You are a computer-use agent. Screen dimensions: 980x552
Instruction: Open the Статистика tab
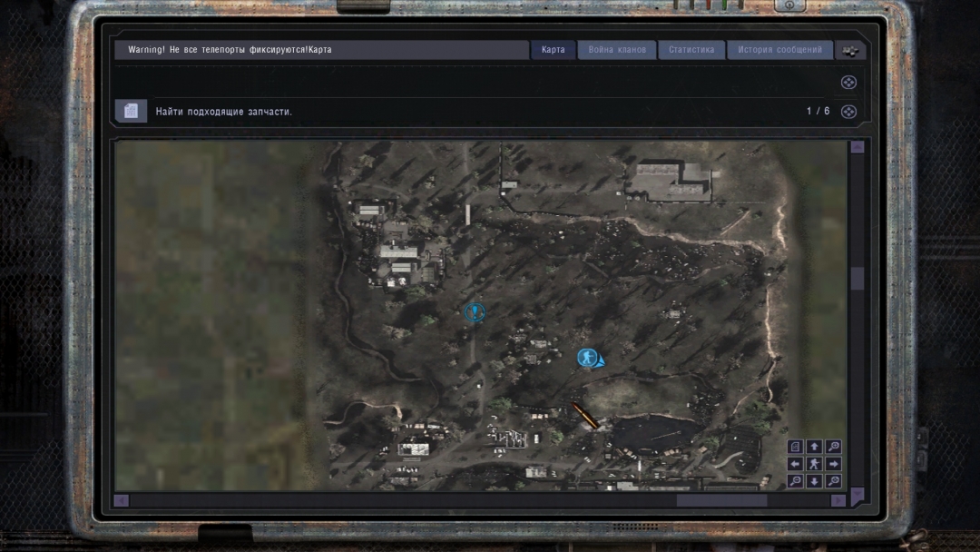pos(691,49)
